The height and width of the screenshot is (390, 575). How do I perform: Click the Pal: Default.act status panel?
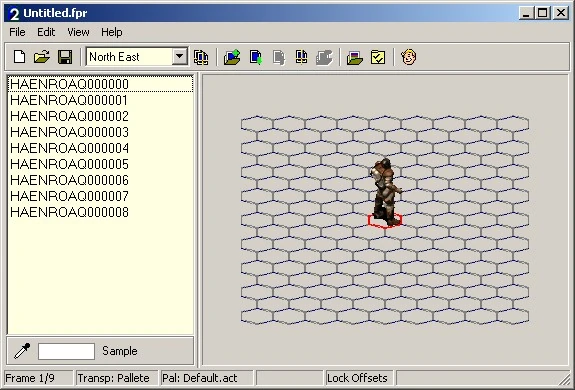(206, 378)
